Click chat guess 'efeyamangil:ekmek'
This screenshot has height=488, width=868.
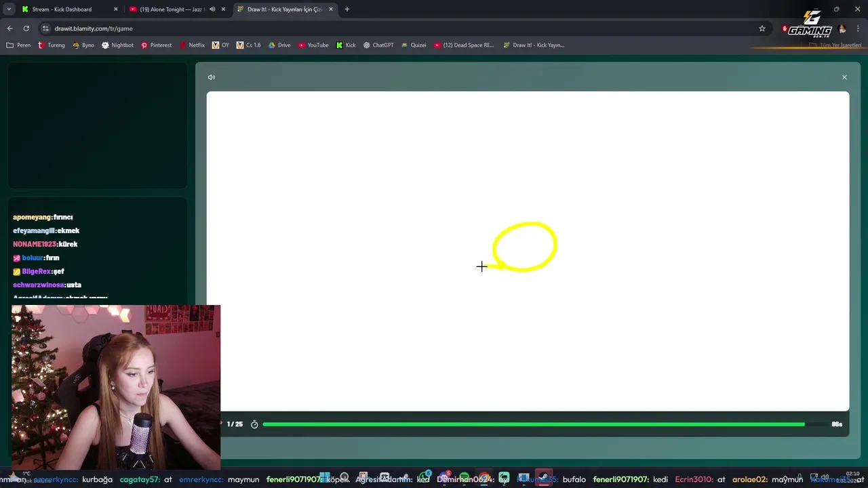46,230
